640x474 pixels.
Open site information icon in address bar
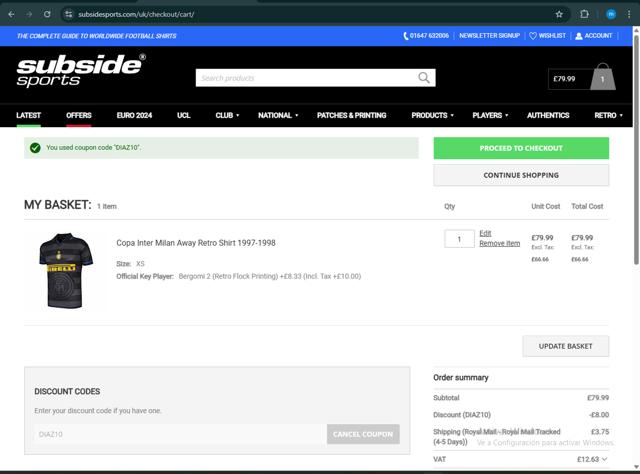tap(69, 14)
